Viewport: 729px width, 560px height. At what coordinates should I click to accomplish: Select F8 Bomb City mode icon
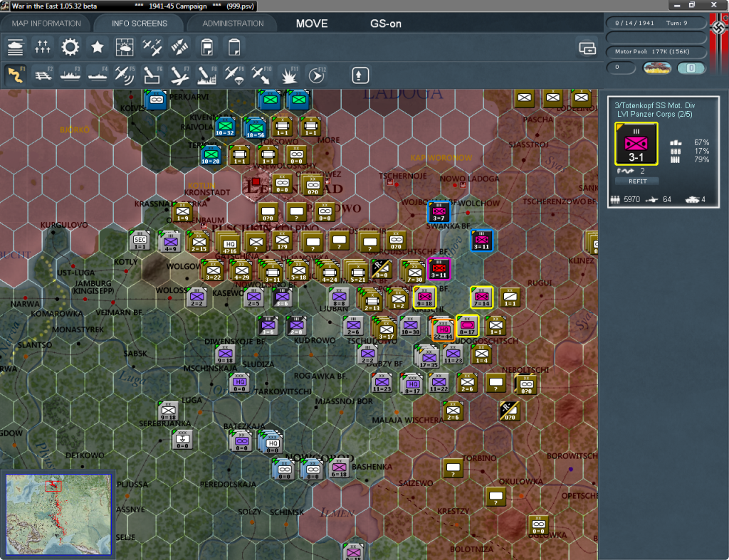207,75
